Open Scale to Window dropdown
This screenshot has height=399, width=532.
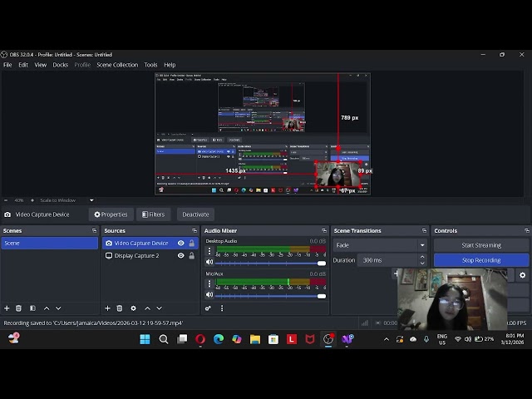click(x=66, y=200)
